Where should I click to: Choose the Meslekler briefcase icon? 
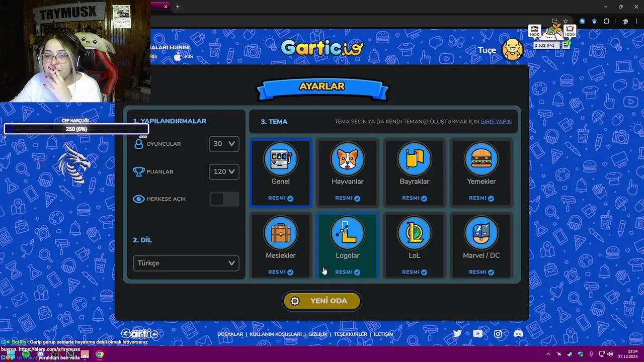coord(281,233)
